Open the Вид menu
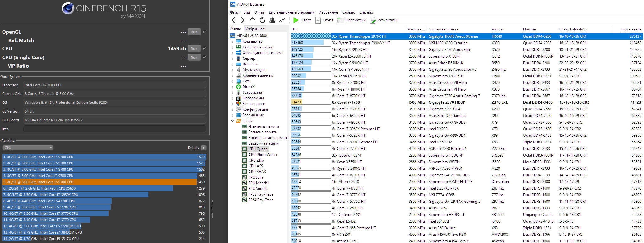 pos(247,12)
